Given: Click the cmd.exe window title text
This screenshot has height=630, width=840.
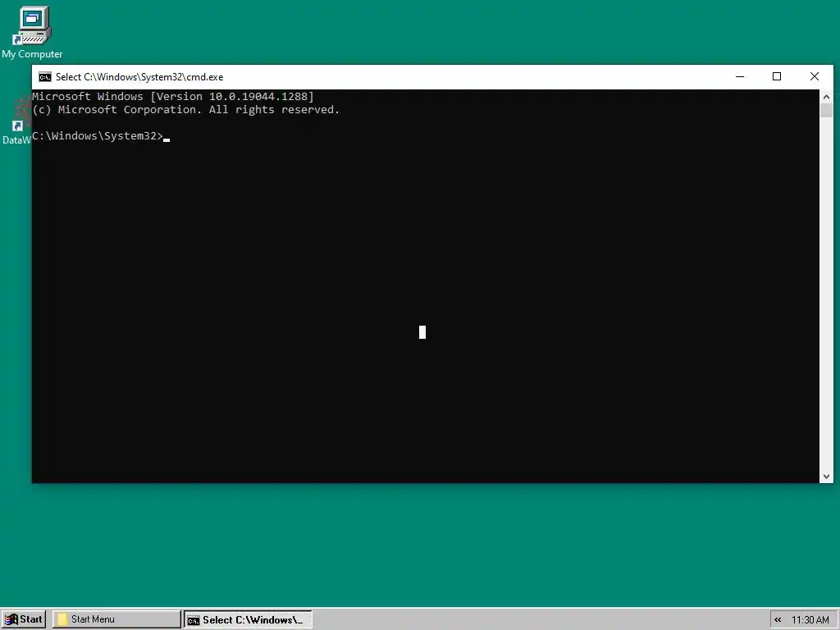Looking at the screenshot, I should [139, 76].
